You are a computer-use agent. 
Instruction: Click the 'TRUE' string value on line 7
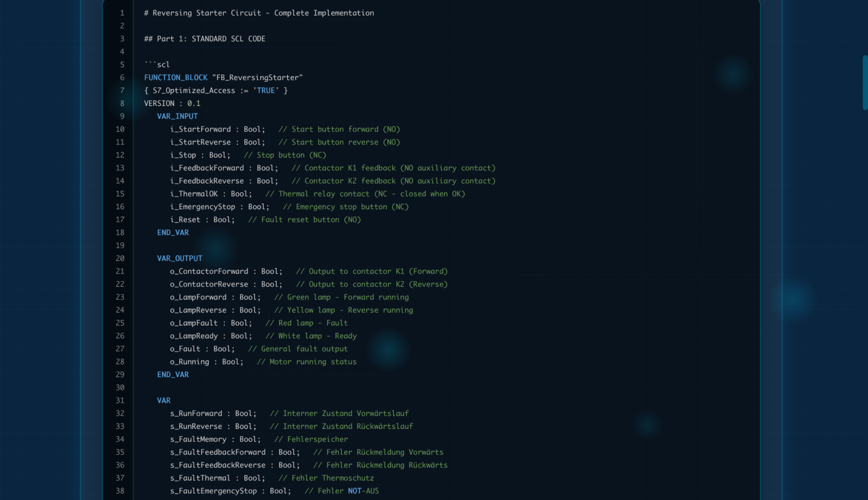[265, 90]
